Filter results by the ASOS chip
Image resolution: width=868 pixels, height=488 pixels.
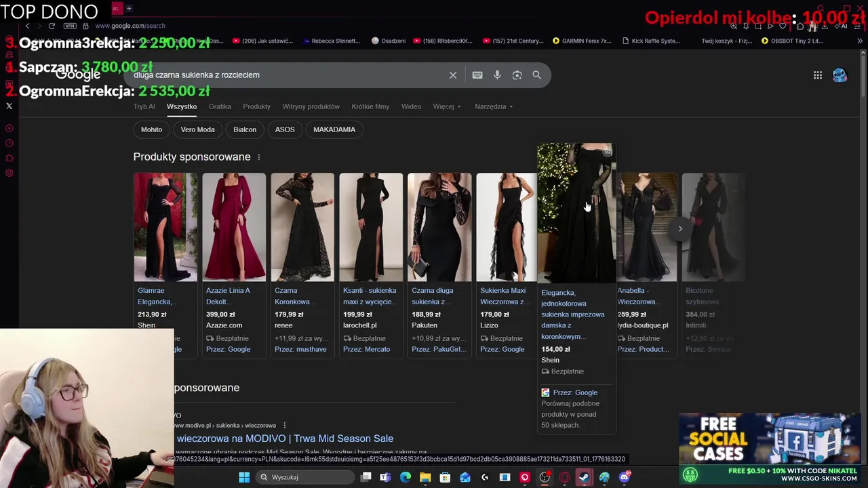[x=285, y=129]
